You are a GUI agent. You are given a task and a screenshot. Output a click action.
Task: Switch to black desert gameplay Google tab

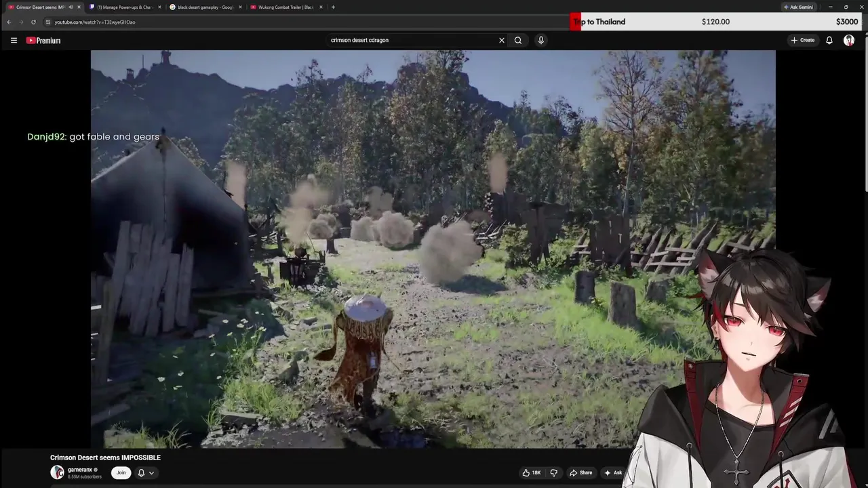(x=205, y=7)
